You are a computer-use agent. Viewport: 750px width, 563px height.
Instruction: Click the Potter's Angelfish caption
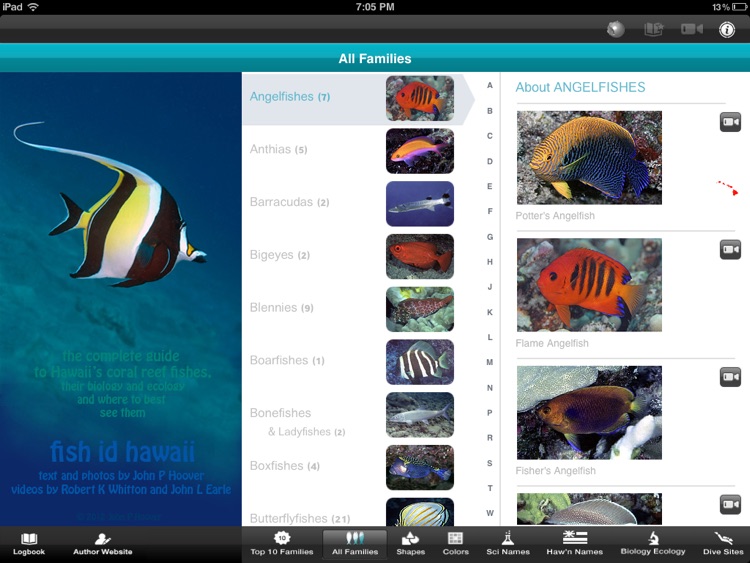click(555, 216)
